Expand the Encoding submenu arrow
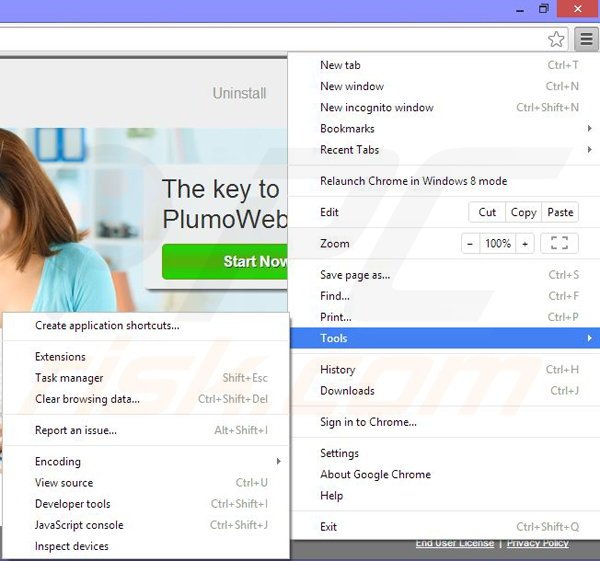600x561 pixels. point(279,461)
